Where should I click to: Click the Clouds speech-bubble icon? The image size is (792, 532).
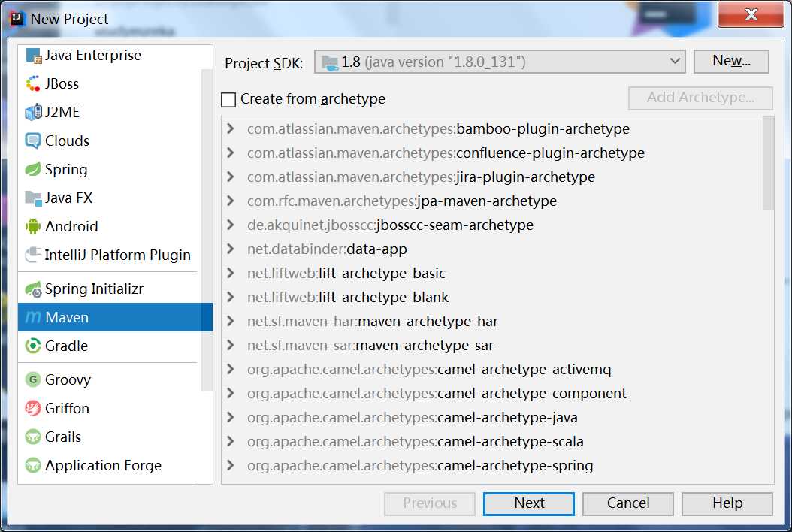33,141
